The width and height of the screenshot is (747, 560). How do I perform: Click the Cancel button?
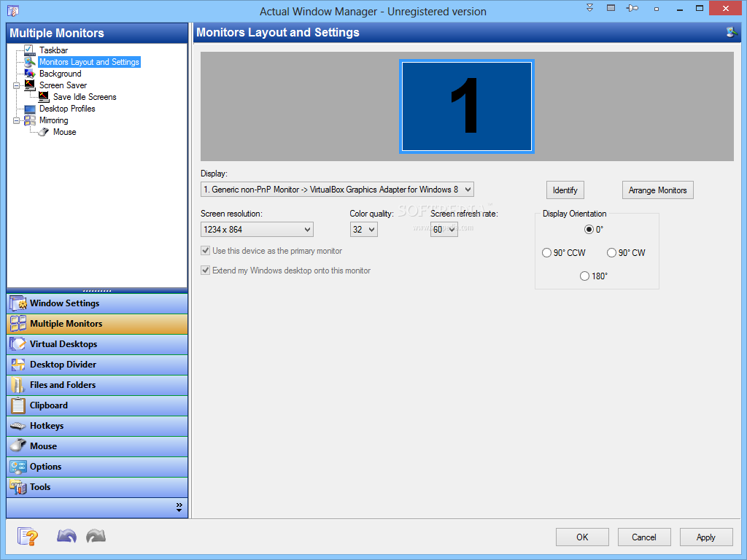point(644,537)
